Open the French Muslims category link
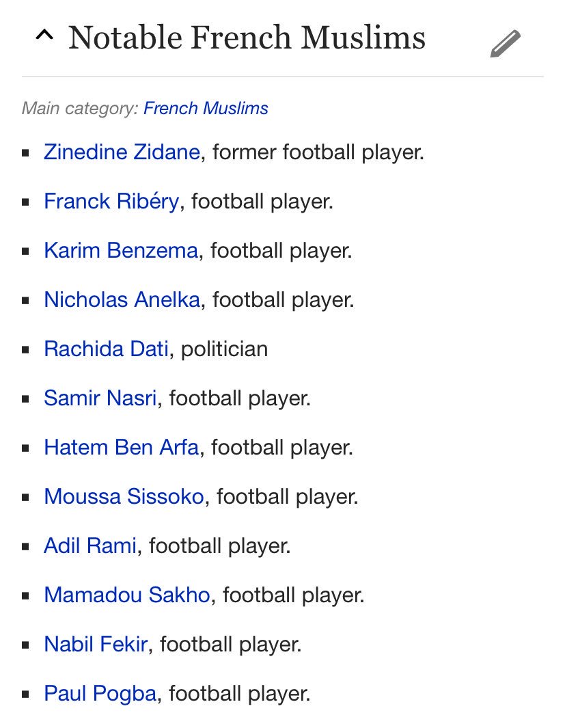The image size is (565, 728). (206, 108)
